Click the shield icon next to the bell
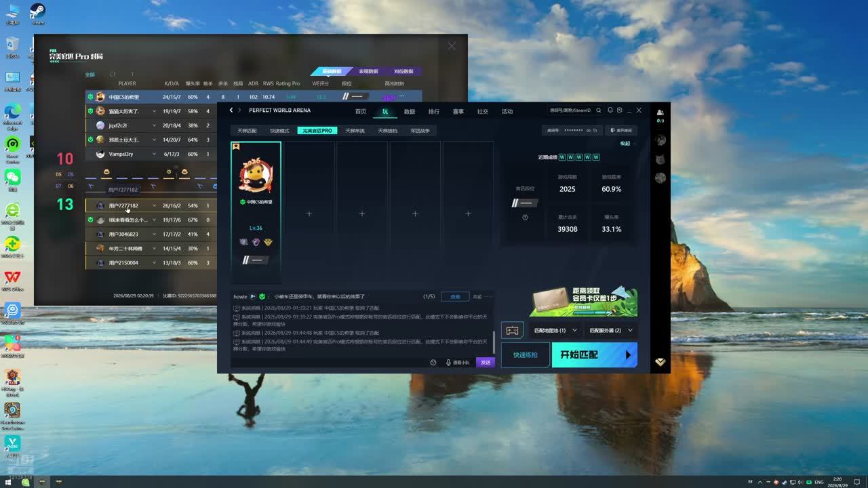This screenshot has height=488, width=868. pos(619,110)
